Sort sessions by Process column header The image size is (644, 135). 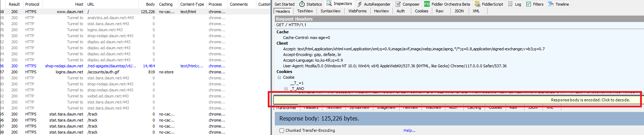(215, 4)
